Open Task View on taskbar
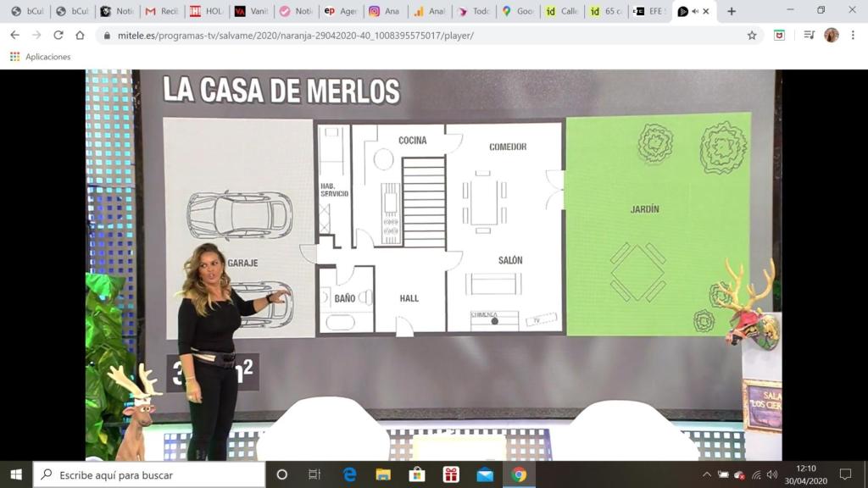868x488 pixels. (x=314, y=474)
